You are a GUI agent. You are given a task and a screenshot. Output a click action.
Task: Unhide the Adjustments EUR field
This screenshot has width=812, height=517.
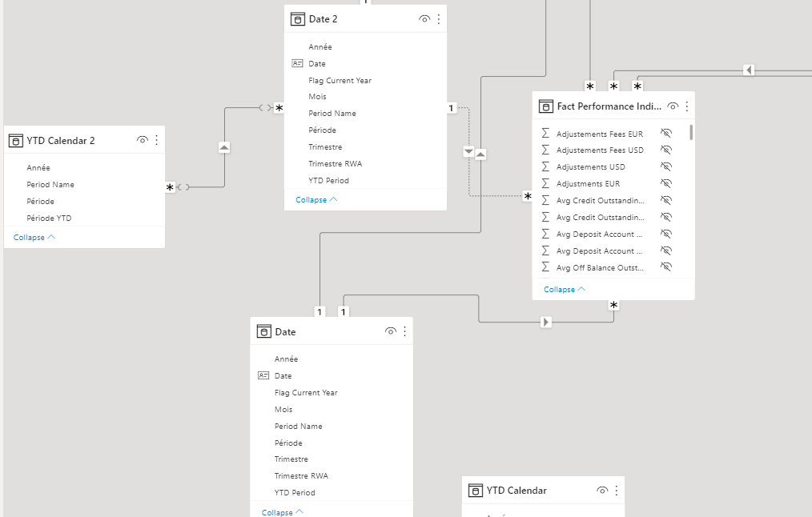[666, 183]
